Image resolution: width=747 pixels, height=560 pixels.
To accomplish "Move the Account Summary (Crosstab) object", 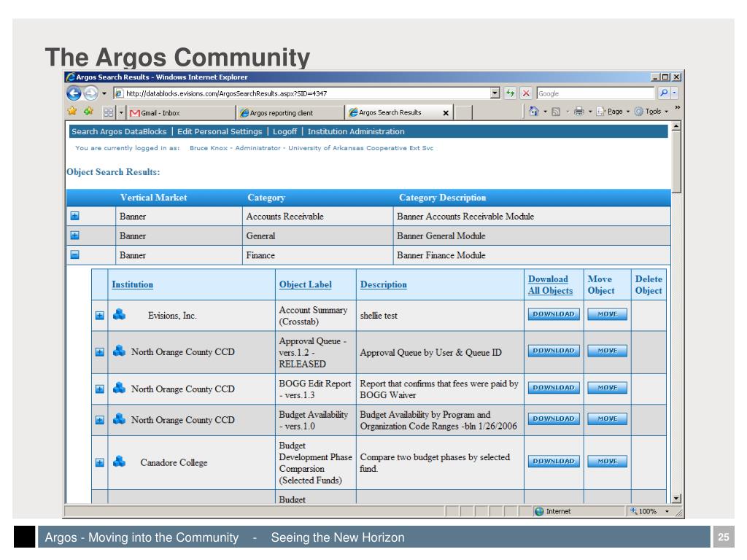I will (x=608, y=314).
